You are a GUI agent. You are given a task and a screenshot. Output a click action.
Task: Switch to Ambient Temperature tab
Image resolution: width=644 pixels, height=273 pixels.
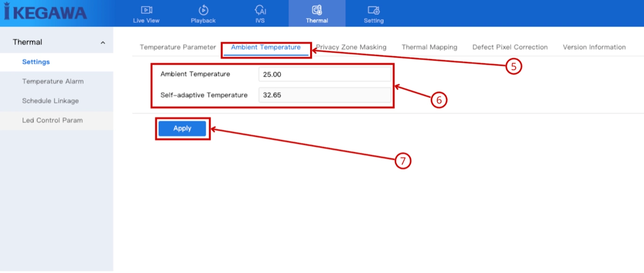[266, 47]
